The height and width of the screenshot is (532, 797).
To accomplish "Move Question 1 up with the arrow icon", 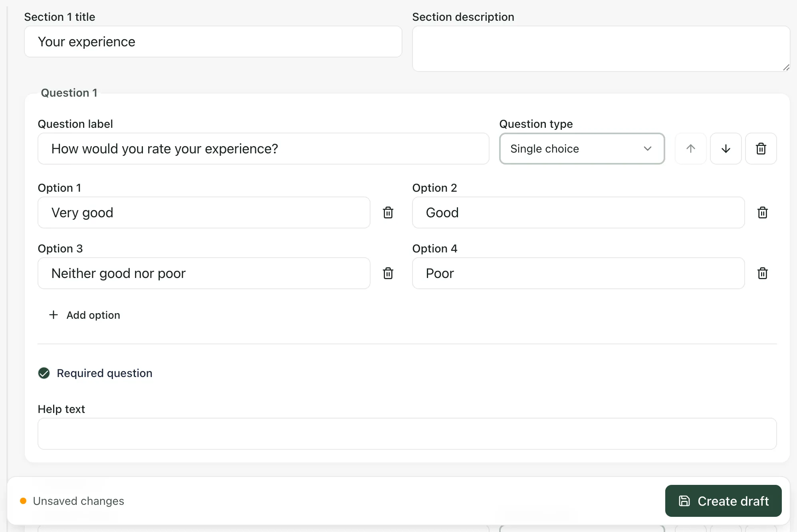I will pos(690,149).
